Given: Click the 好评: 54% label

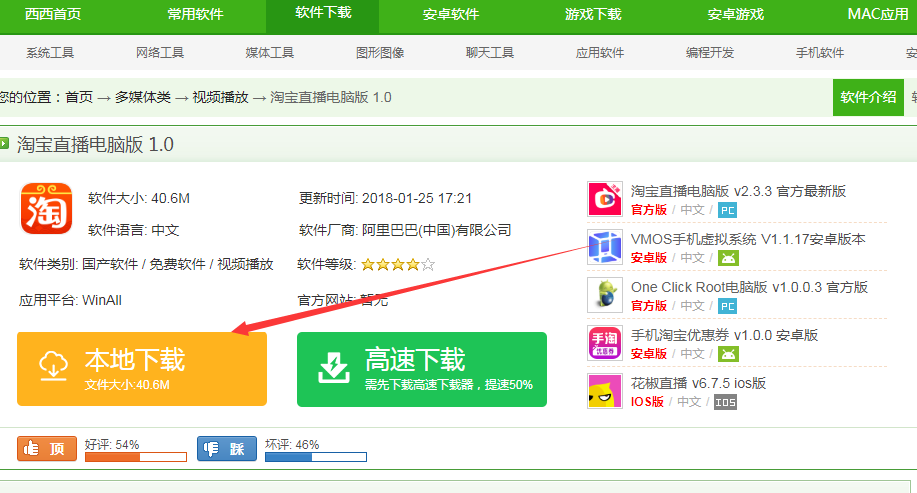Looking at the screenshot, I should tap(112, 444).
